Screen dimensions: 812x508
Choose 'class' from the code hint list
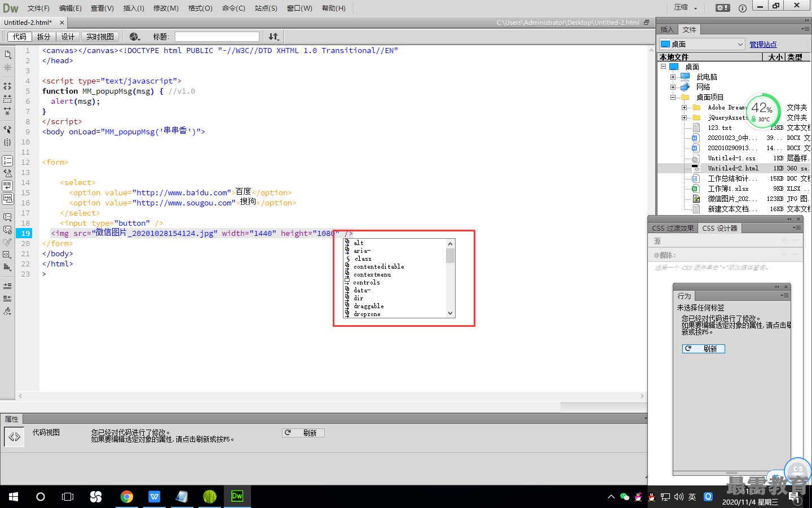363,259
